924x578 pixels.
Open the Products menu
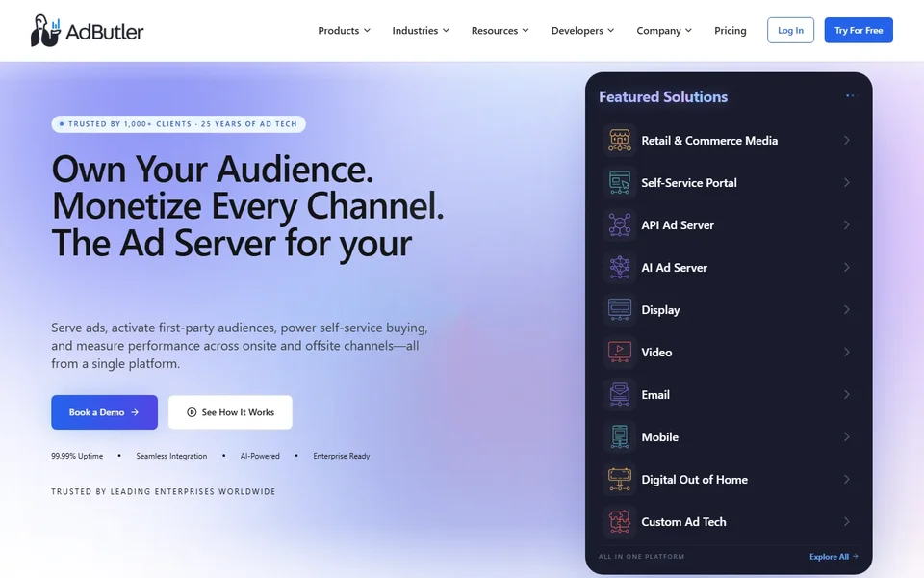(x=345, y=30)
